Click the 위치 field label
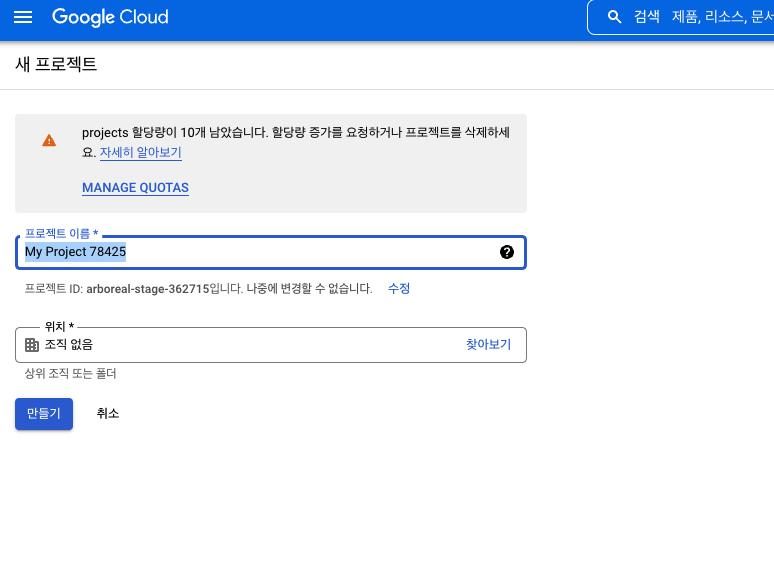 click(60, 327)
